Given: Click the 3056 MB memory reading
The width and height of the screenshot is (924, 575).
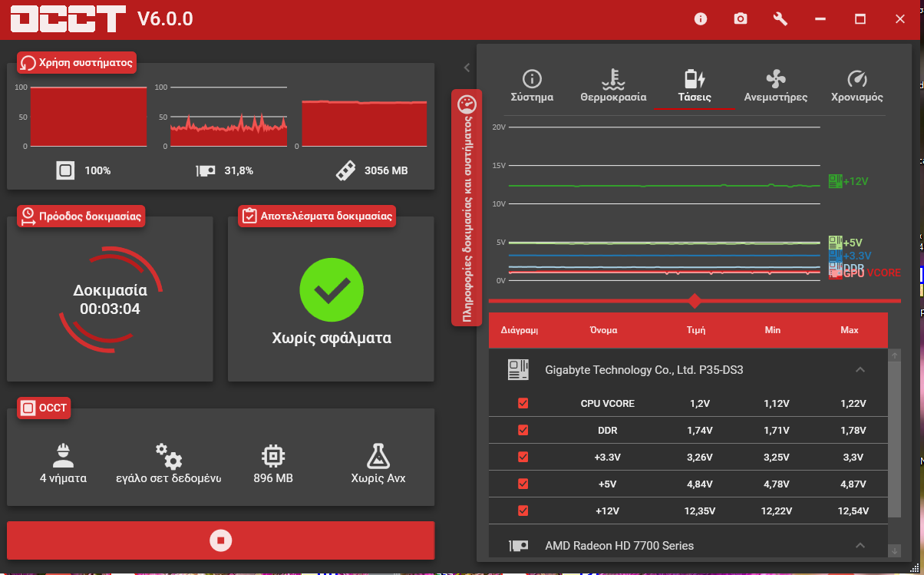Looking at the screenshot, I should click(x=386, y=170).
